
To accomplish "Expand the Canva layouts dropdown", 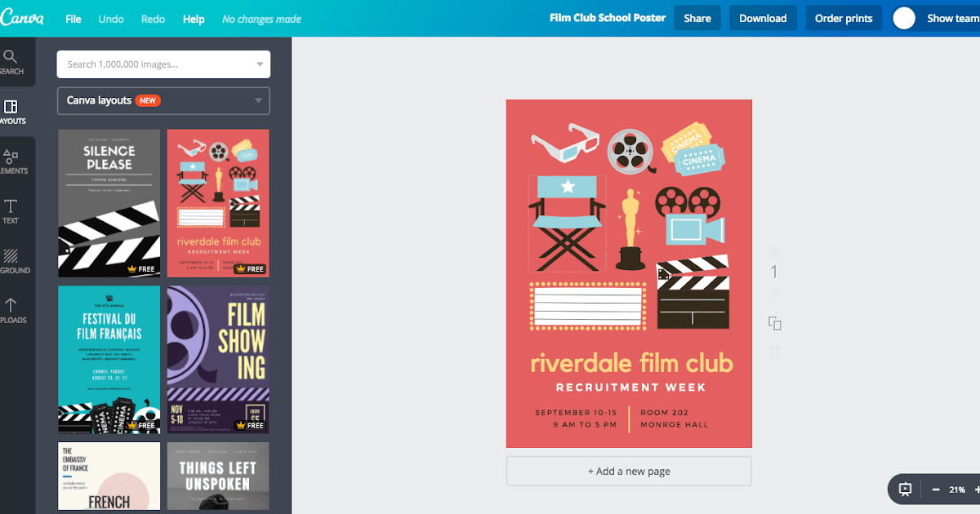I will point(163,100).
